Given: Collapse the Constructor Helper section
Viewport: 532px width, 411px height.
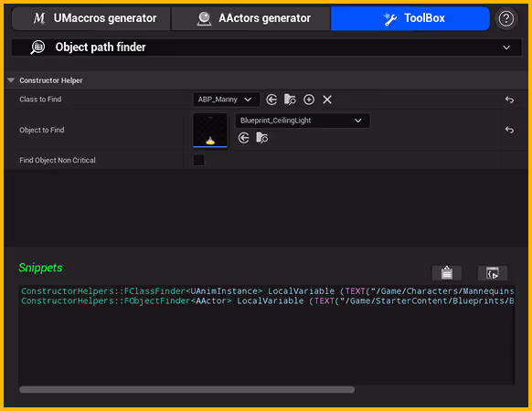Looking at the screenshot, I should click(x=11, y=80).
